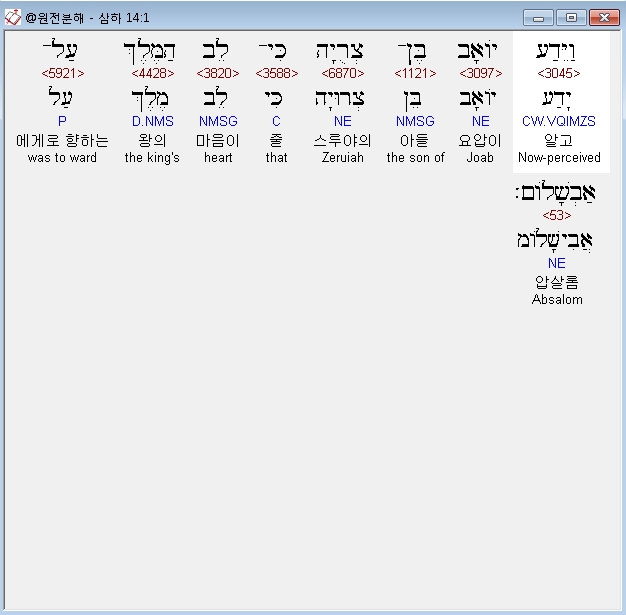Screen dimensions: 626x615
Task: Click Strong's number <5921>
Action: coord(63,73)
